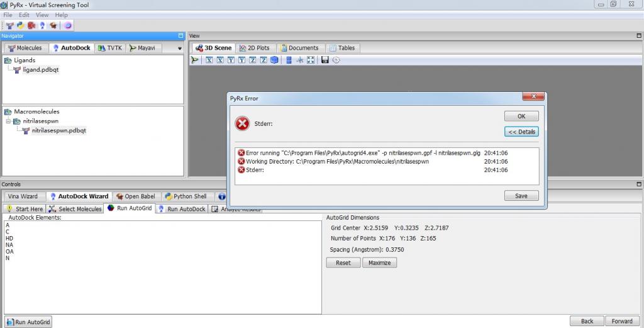
Task: Switch to the Mayavi tab
Action: 142,48
